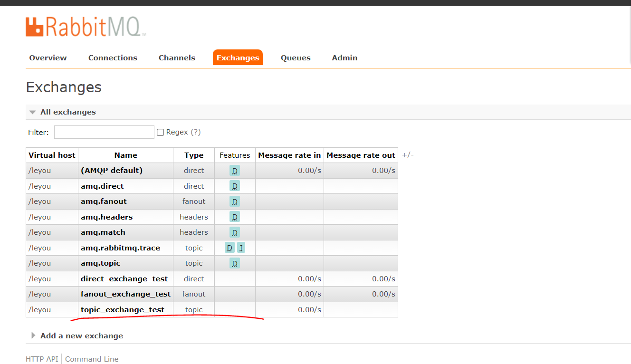This screenshot has height=364, width=631.
Task: Open the +/- column selector
Action: pos(408,155)
